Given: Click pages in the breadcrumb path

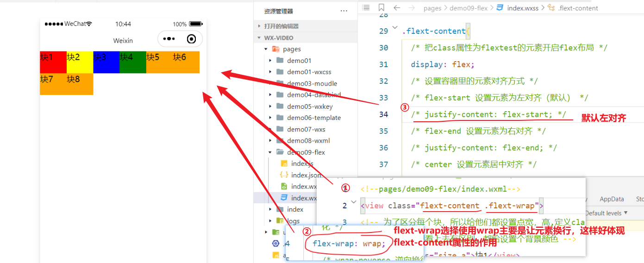Looking at the screenshot, I should (432, 8).
